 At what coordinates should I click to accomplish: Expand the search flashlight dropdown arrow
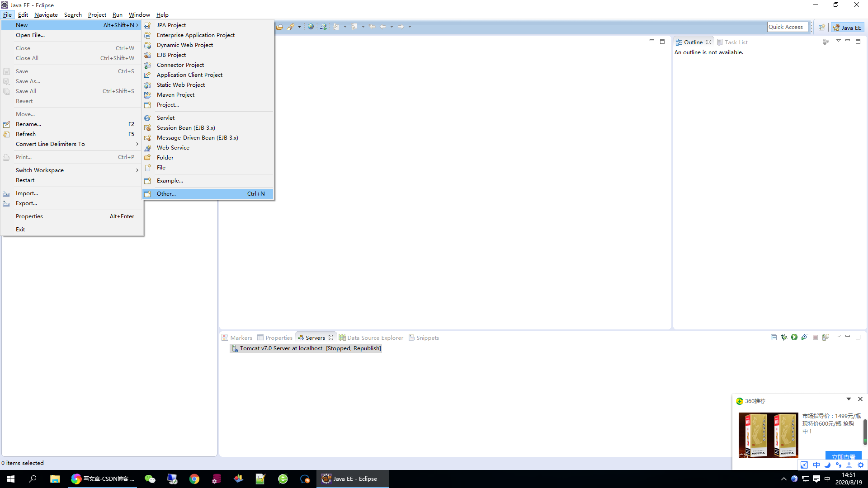click(299, 27)
